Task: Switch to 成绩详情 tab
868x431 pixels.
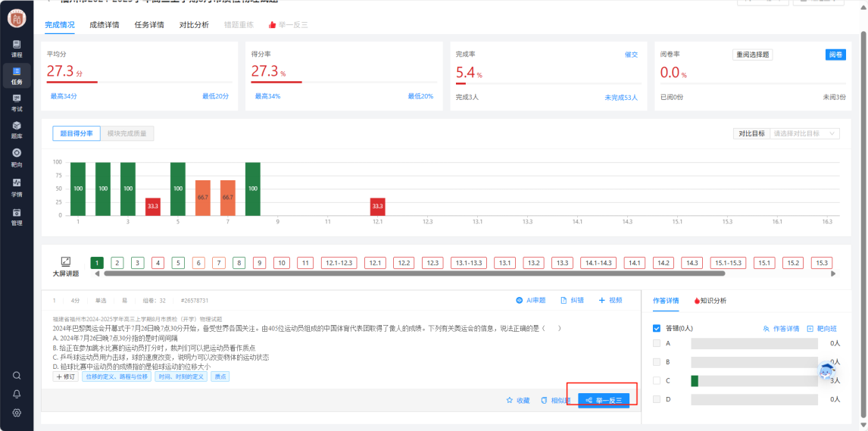Action: pos(104,25)
